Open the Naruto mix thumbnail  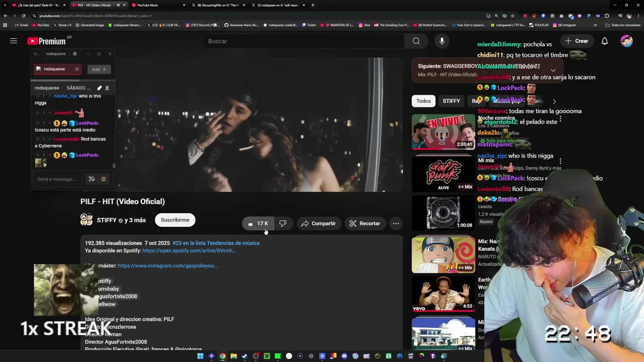[x=443, y=255]
